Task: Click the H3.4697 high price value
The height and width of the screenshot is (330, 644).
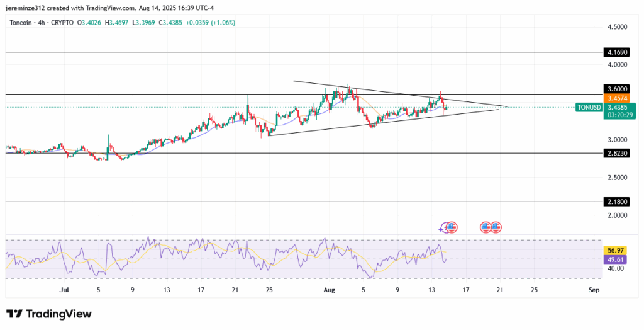Action: (118, 23)
